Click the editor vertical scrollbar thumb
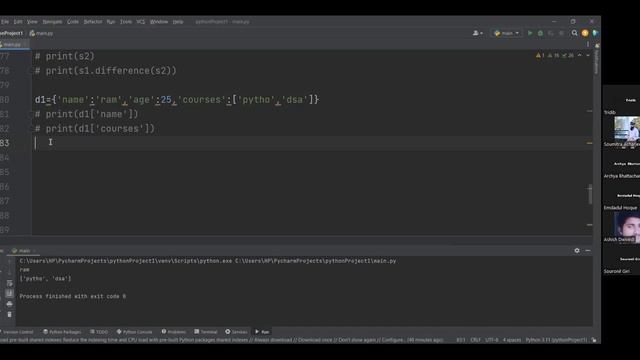Screen dimensions: 640x360 [590, 194]
